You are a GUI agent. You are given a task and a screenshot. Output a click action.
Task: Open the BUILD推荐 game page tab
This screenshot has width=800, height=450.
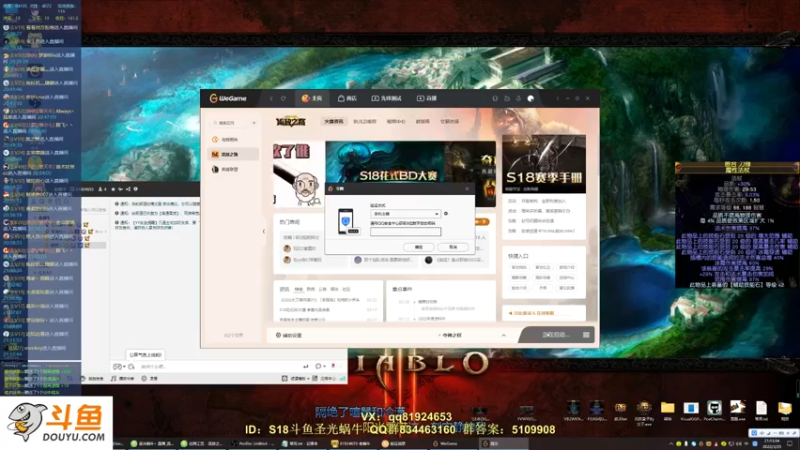365,121
